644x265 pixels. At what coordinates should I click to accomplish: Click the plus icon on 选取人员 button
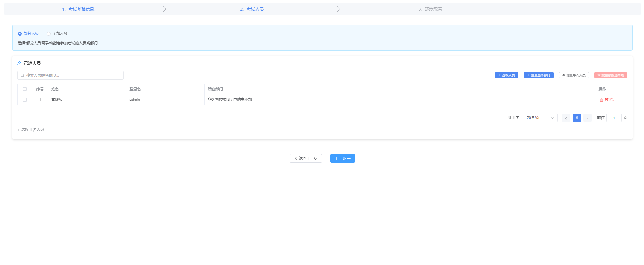(500, 75)
